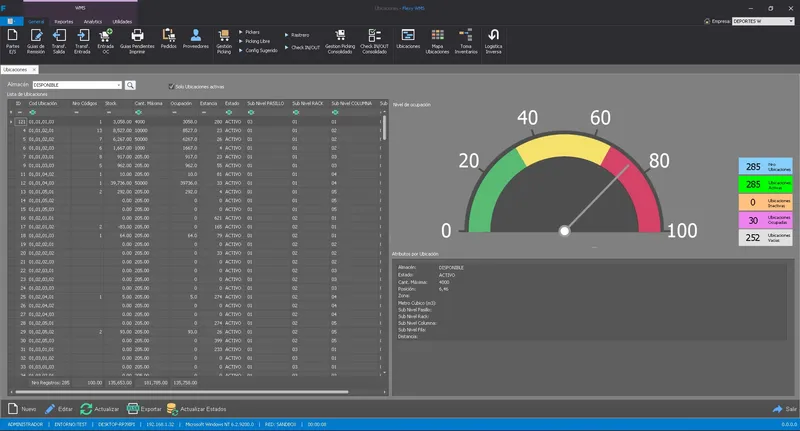This screenshot has width=800, height=431.
Task: Open Partes E/S toolbar icon
Action: 13,36
